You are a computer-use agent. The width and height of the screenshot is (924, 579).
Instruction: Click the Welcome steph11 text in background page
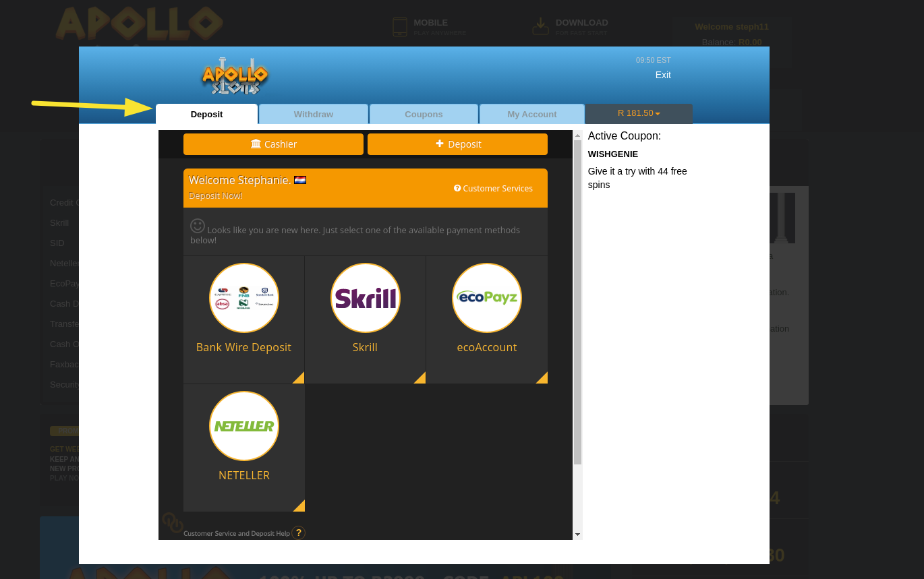pyautogui.click(x=732, y=27)
